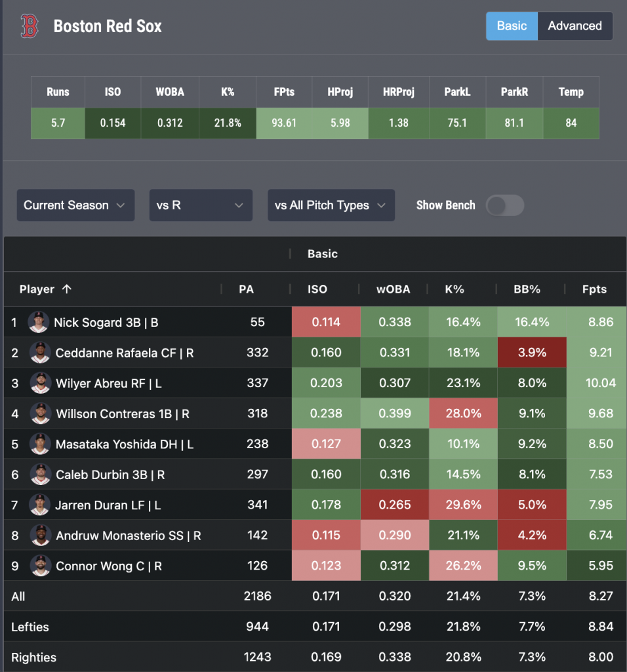Click Yoshida's 10.1% K% cell

click(463, 444)
